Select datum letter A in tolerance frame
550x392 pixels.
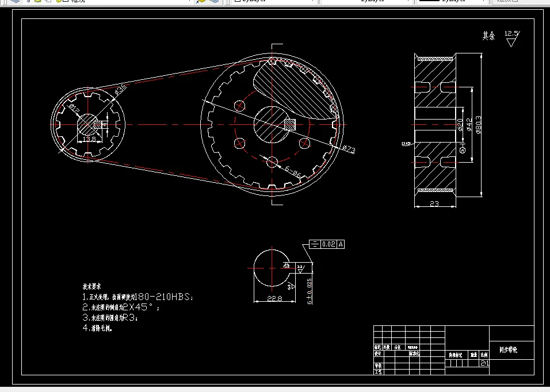coord(341,244)
